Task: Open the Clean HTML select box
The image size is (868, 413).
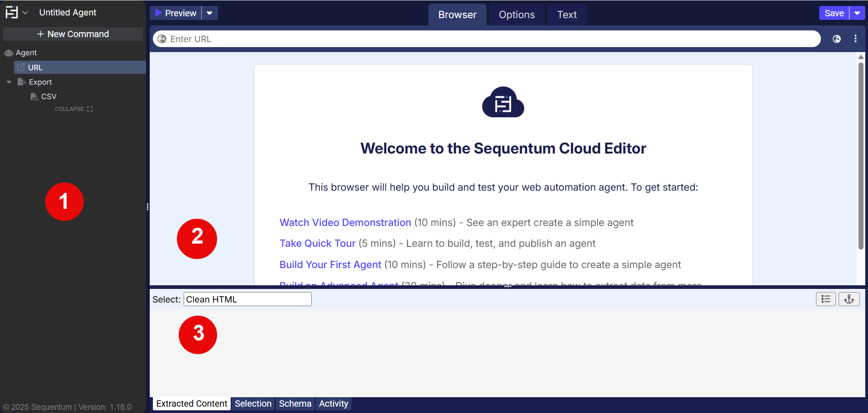Action: point(247,299)
